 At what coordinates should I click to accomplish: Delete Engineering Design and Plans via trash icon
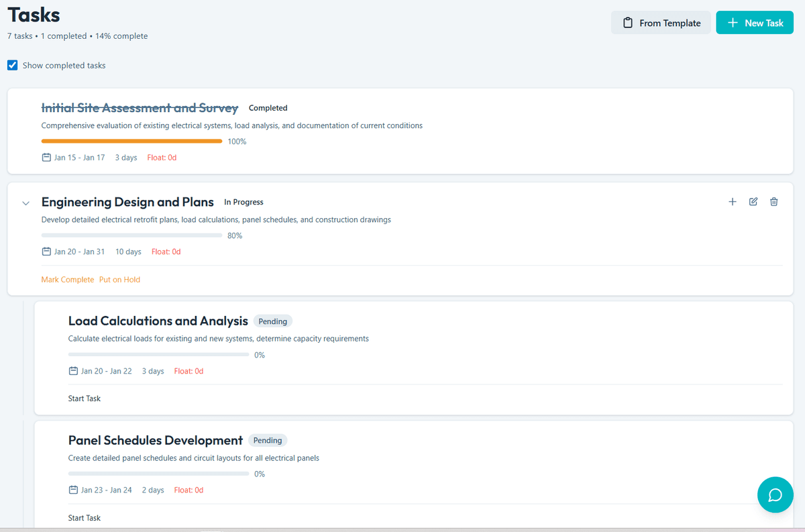[x=774, y=201]
